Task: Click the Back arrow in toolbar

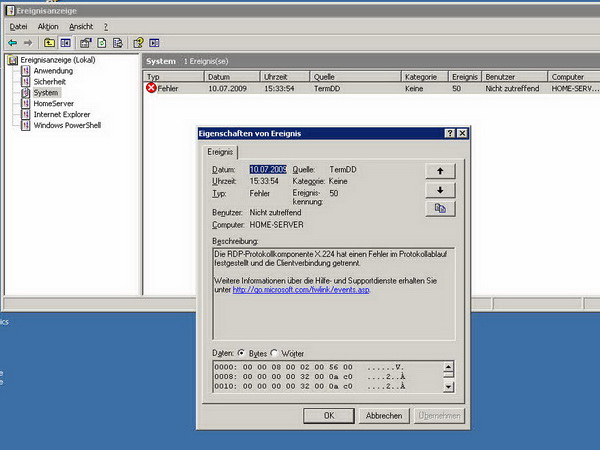Action: tap(13, 43)
